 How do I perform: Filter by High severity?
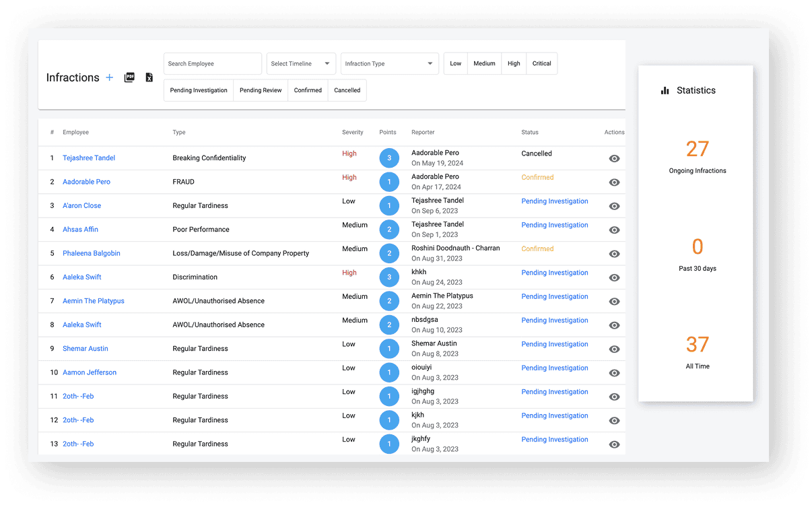click(514, 64)
